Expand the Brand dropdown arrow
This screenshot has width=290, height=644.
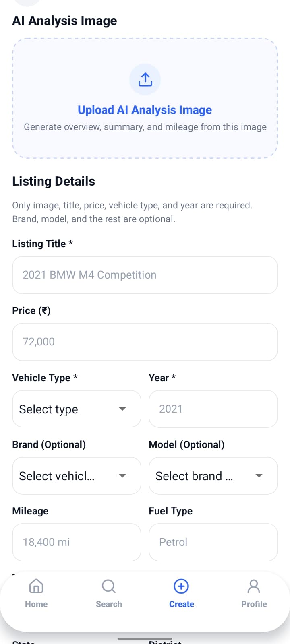click(x=122, y=476)
